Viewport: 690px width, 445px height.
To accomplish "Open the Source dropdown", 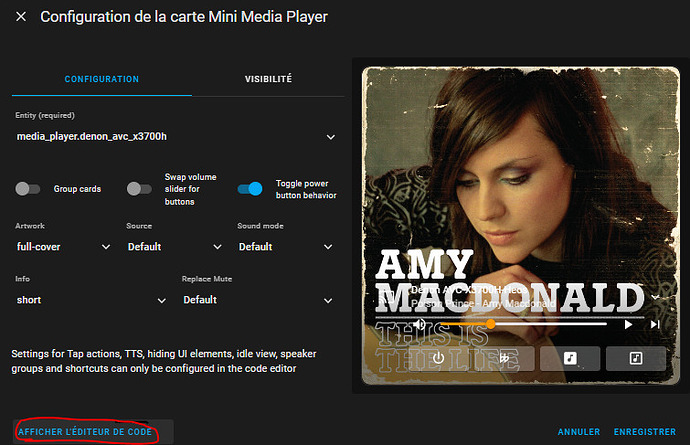I will pyautogui.click(x=174, y=247).
